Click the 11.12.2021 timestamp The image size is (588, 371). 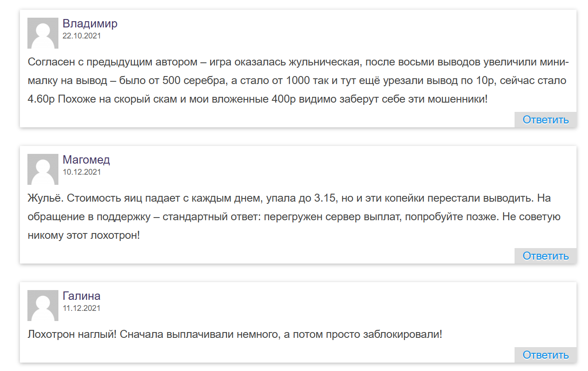pos(81,309)
